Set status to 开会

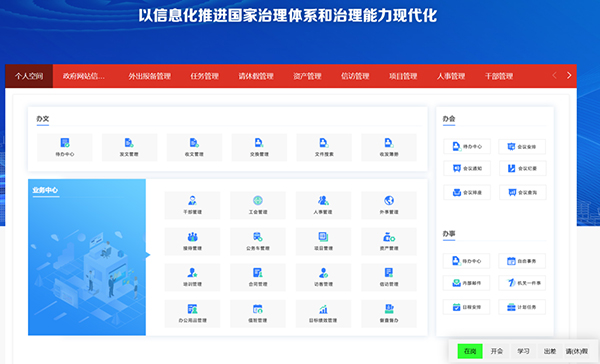point(497,351)
